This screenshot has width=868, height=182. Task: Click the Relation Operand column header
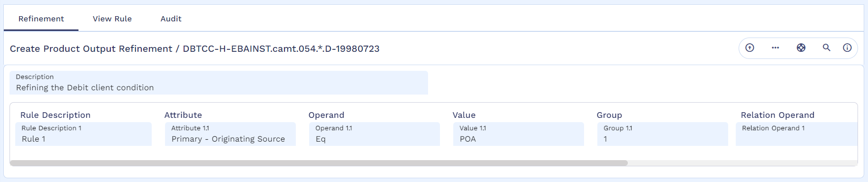pyautogui.click(x=778, y=115)
